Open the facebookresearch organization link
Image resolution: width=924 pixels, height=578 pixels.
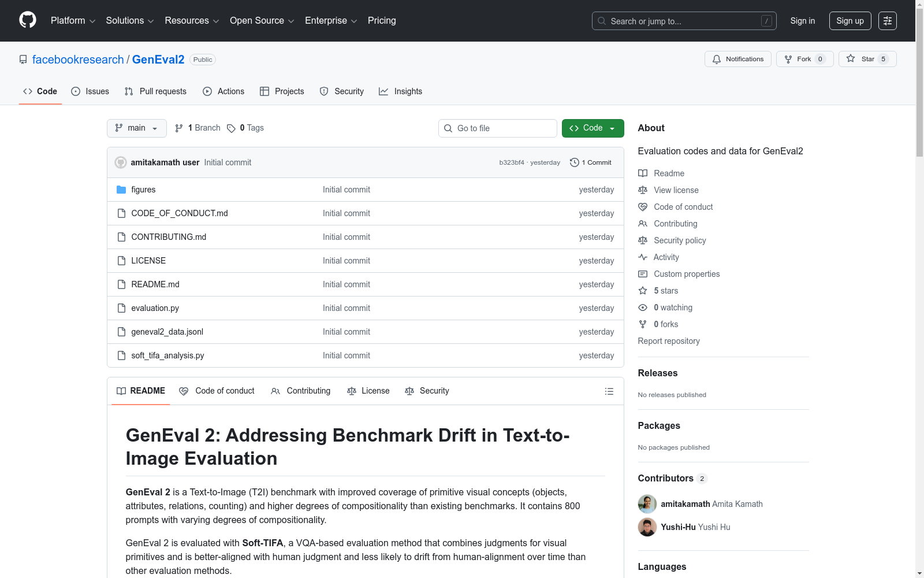click(x=78, y=60)
